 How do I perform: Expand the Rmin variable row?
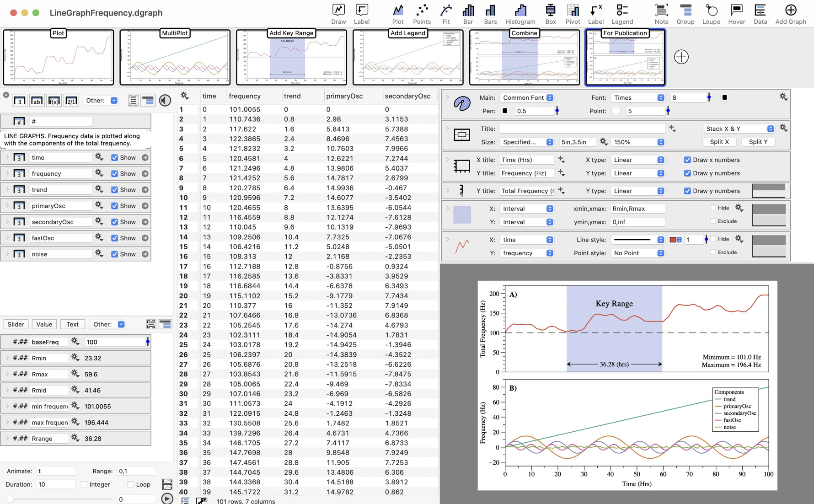point(7,358)
